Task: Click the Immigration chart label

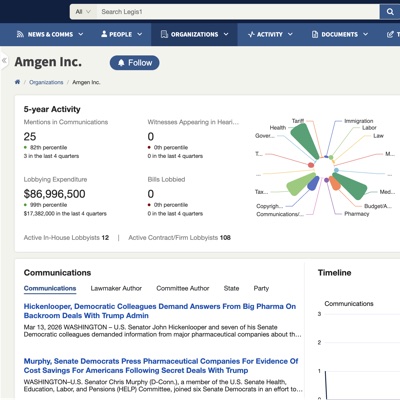Action: [359, 121]
